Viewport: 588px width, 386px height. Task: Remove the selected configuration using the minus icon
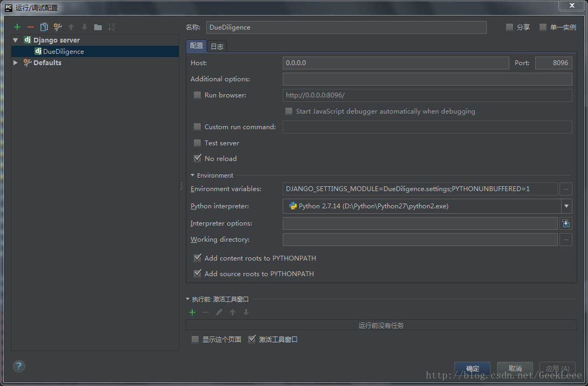tap(31, 27)
